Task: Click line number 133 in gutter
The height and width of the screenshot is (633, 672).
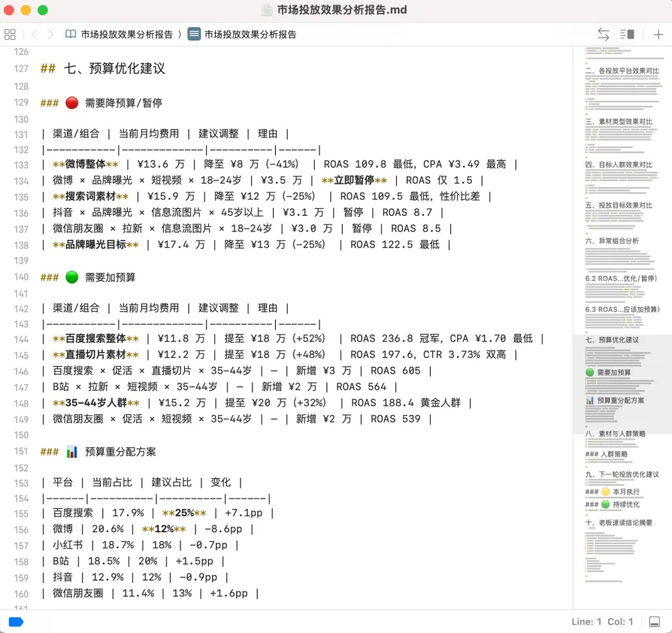Action: coord(21,165)
